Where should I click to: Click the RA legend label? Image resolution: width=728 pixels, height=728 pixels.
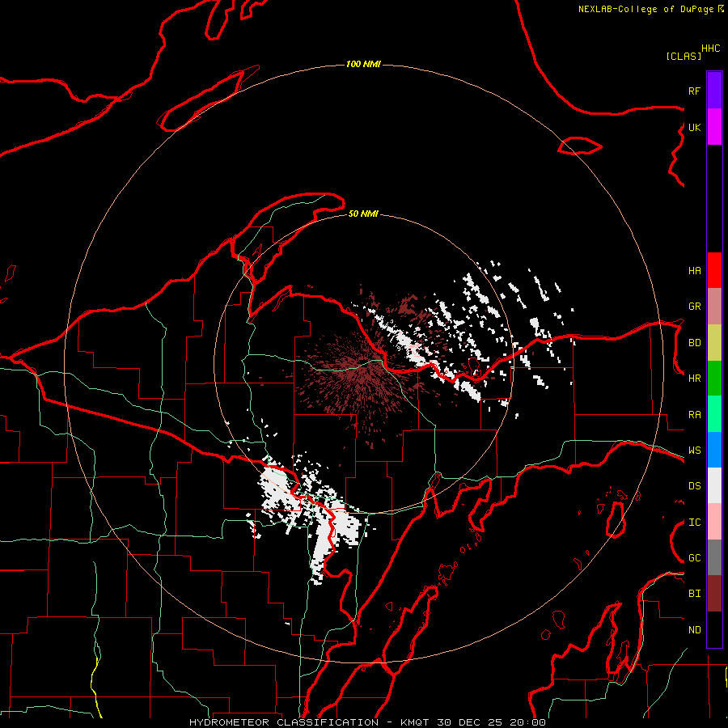(694, 415)
